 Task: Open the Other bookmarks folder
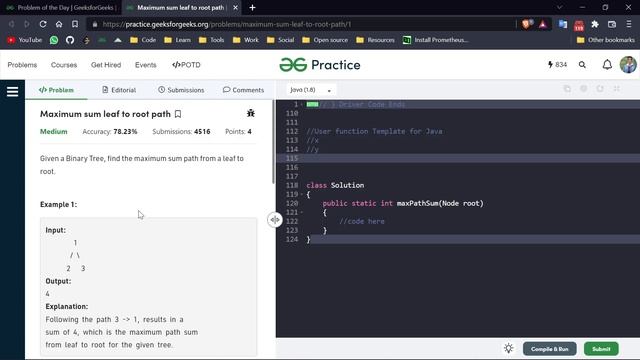(606, 40)
